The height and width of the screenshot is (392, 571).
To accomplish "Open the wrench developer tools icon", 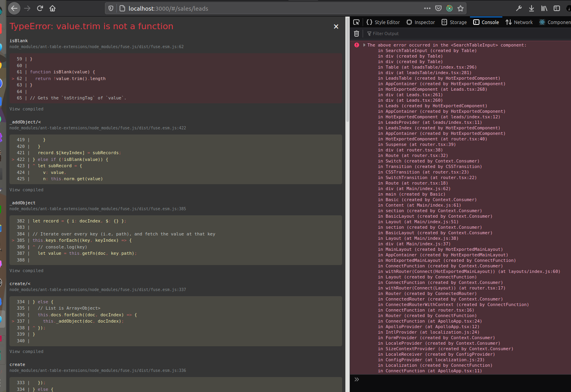I will click(519, 8).
